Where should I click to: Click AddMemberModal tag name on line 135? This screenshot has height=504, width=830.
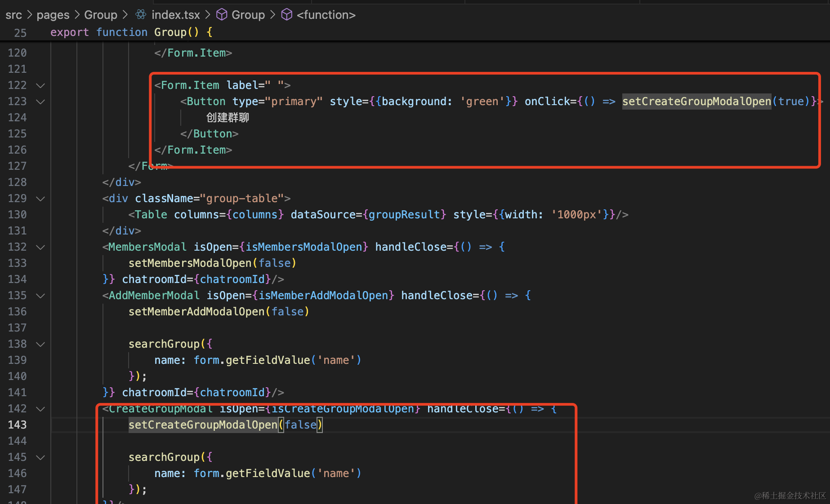pos(154,296)
